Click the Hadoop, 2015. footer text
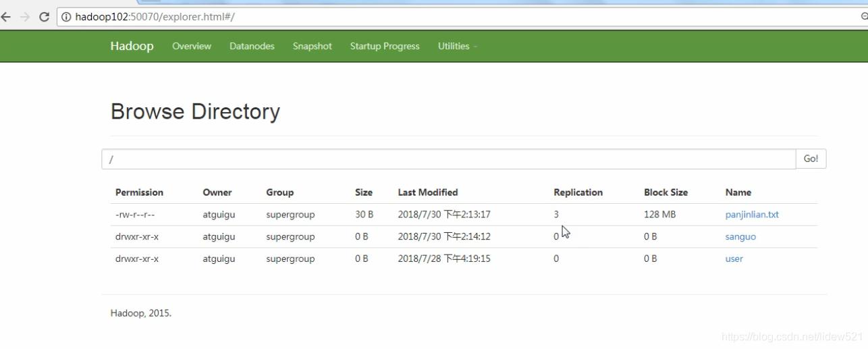This screenshot has height=349, width=868. tap(141, 313)
